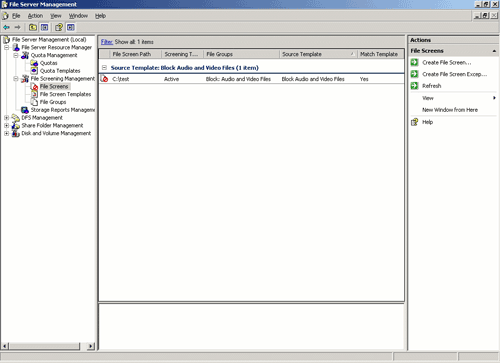The image size is (500, 363).
Task: Collapse the Quota Management tree node
Action: [16, 55]
